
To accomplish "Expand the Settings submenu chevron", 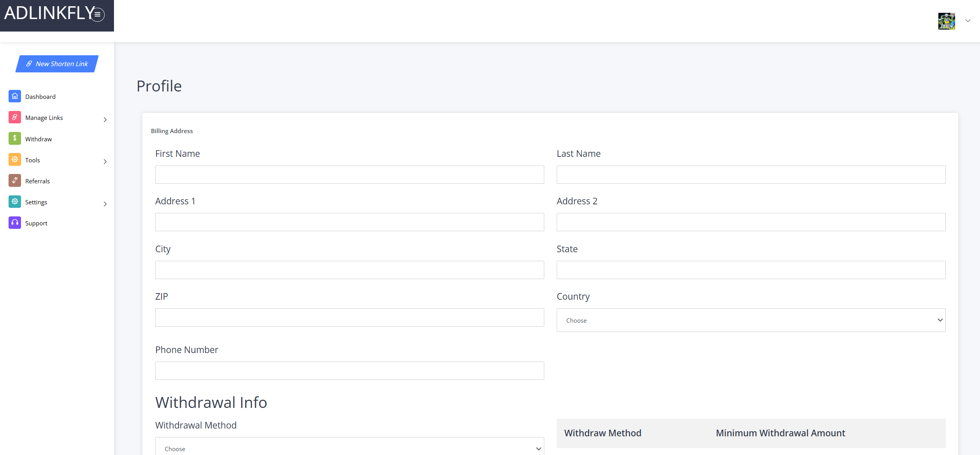I will (105, 204).
